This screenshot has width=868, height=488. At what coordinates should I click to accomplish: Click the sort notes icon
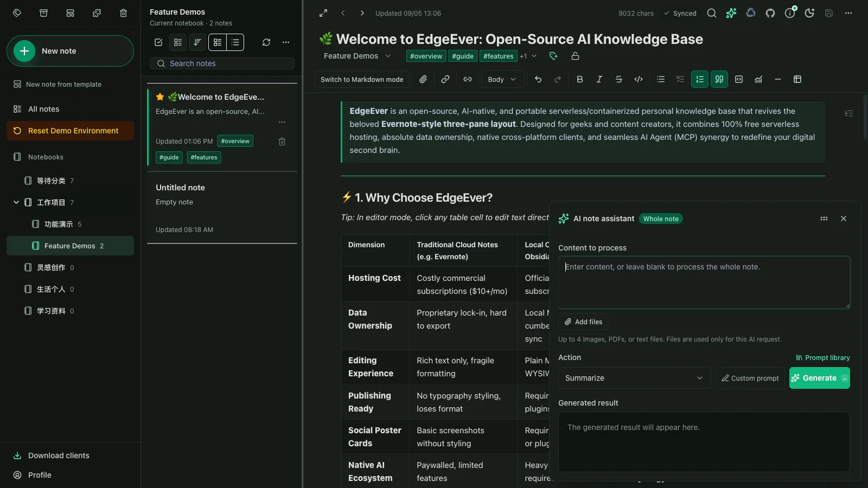click(x=197, y=42)
